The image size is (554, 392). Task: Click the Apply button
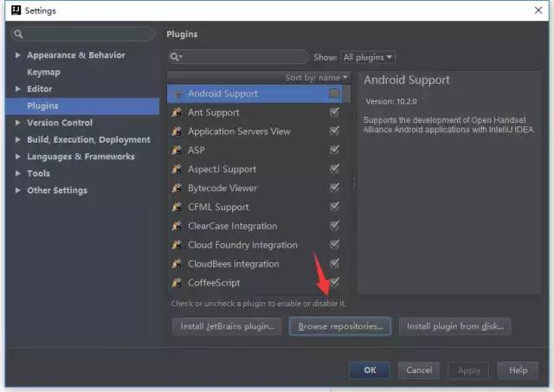[x=469, y=370]
